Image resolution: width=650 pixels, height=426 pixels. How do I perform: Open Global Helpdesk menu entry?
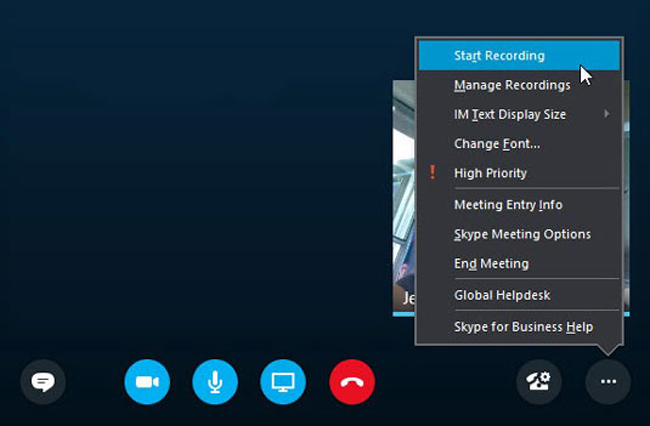[519, 295]
